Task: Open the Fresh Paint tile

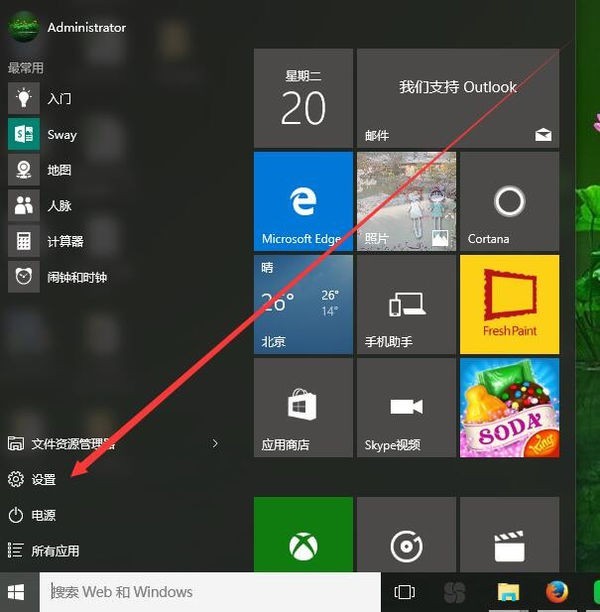Action: coord(509,304)
